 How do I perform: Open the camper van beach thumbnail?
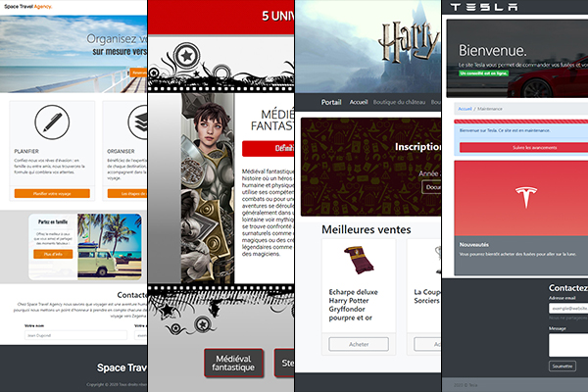point(109,246)
